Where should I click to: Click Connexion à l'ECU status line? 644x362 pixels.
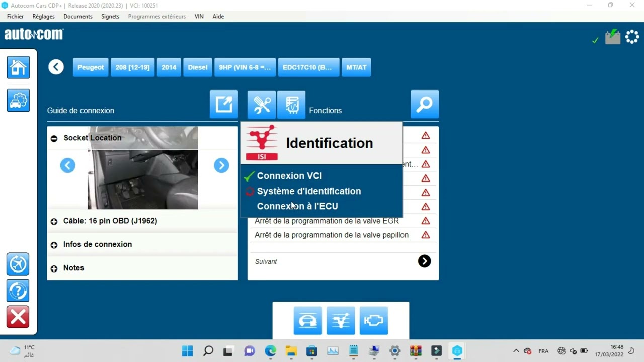297,206
